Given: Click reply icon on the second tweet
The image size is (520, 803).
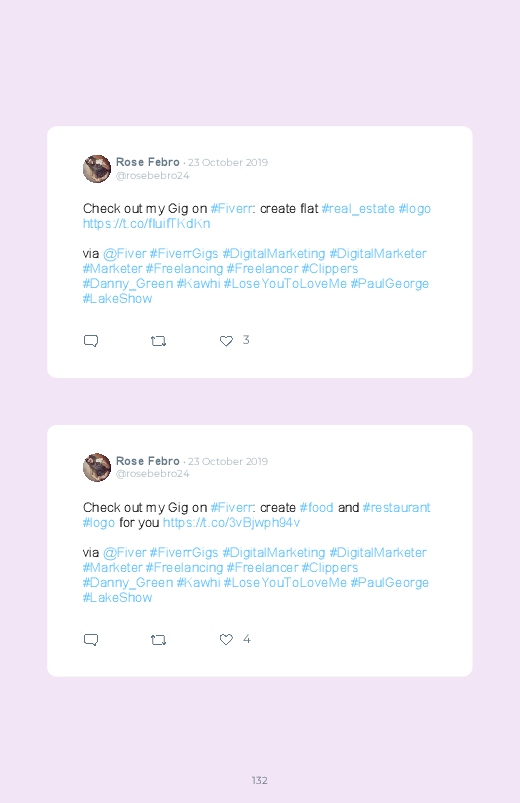Looking at the screenshot, I should (91, 640).
